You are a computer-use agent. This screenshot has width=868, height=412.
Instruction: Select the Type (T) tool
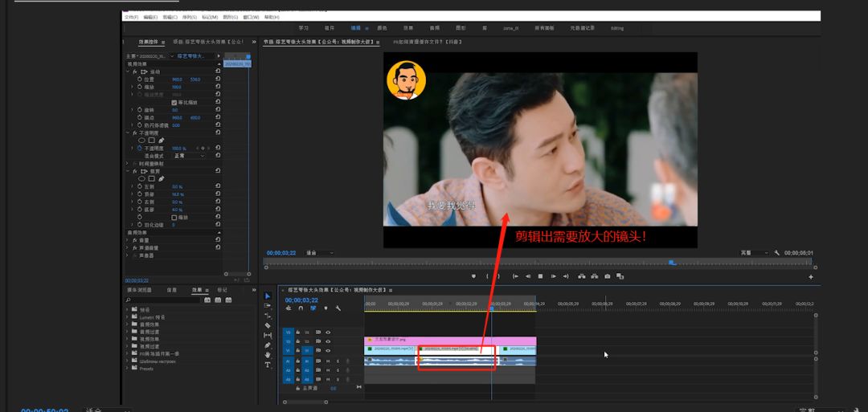coord(268,365)
